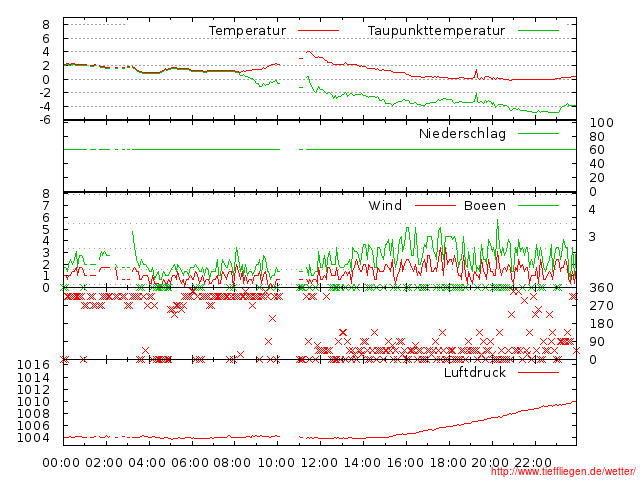The image size is (640, 480).
Task: Click the 14:00 time axis label
Action: (362, 463)
